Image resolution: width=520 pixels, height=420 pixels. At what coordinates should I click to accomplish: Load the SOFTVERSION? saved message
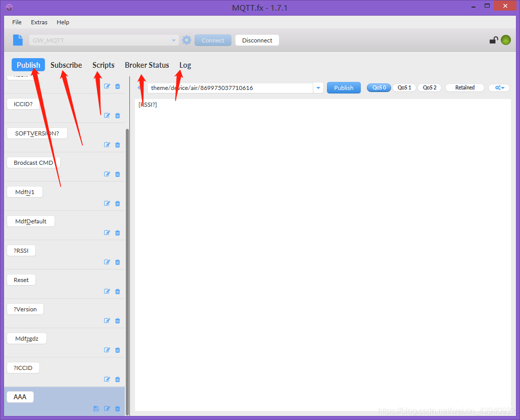(x=37, y=133)
